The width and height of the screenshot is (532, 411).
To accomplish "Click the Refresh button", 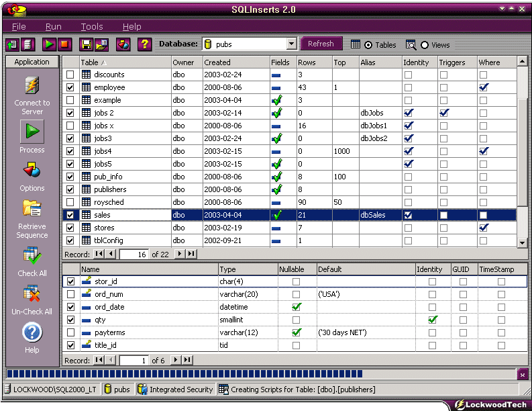I will coord(321,44).
